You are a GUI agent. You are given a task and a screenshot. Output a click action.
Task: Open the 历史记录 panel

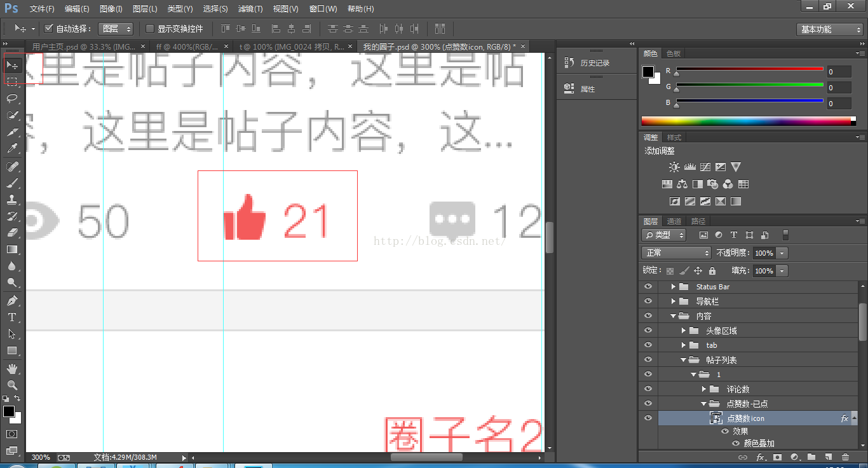(x=595, y=63)
